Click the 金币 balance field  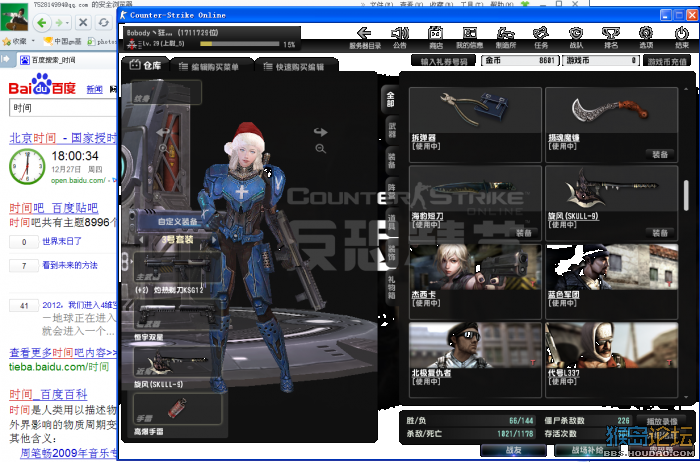[520, 61]
